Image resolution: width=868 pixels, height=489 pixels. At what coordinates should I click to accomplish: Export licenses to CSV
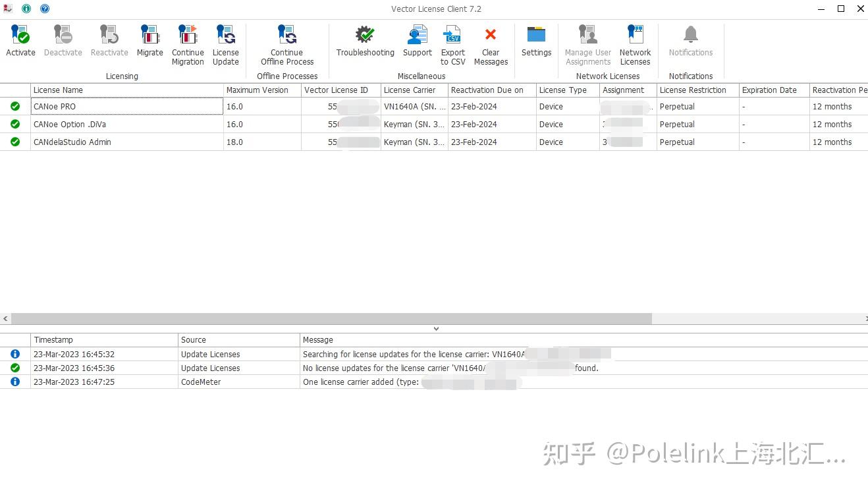coord(452,40)
